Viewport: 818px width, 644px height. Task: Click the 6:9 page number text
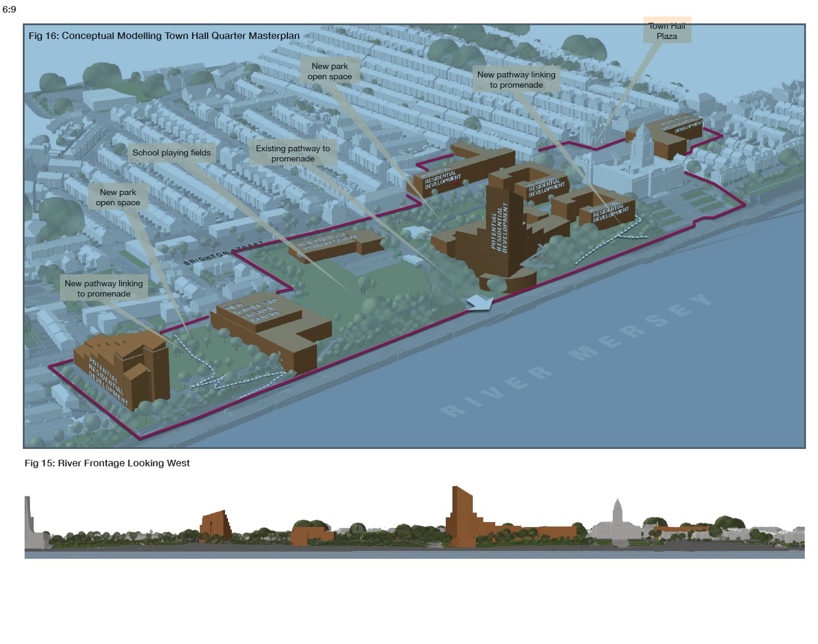tap(9, 10)
